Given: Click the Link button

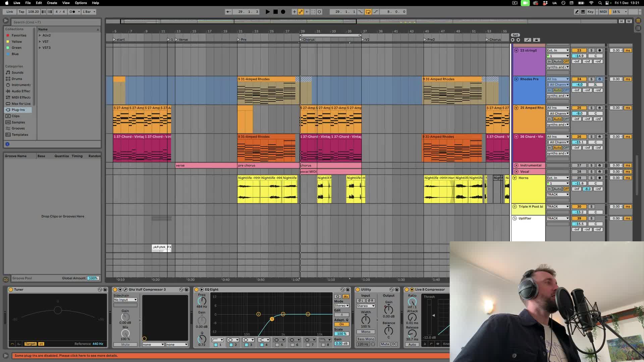Looking at the screenshot, I should point(10,12).
